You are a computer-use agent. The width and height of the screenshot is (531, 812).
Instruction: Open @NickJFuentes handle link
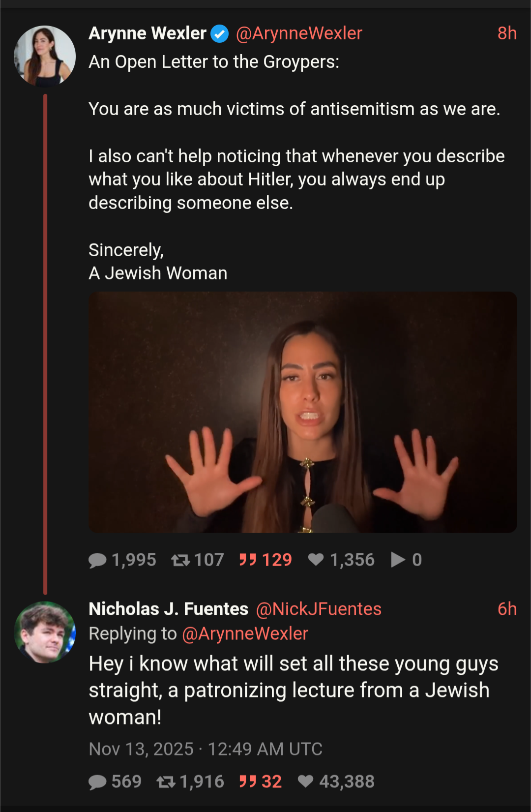tap(319, 609)
